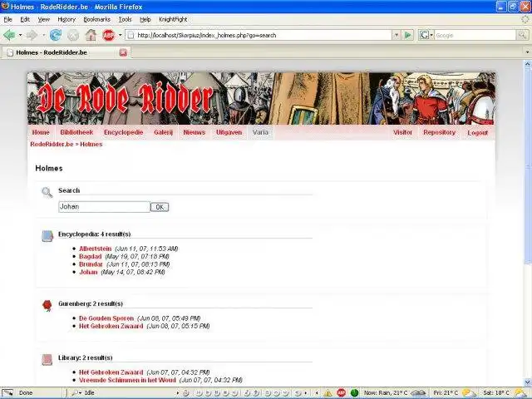Screen dimensions: 532x399
Task: Open the Repository link
Action: (440, 132)
